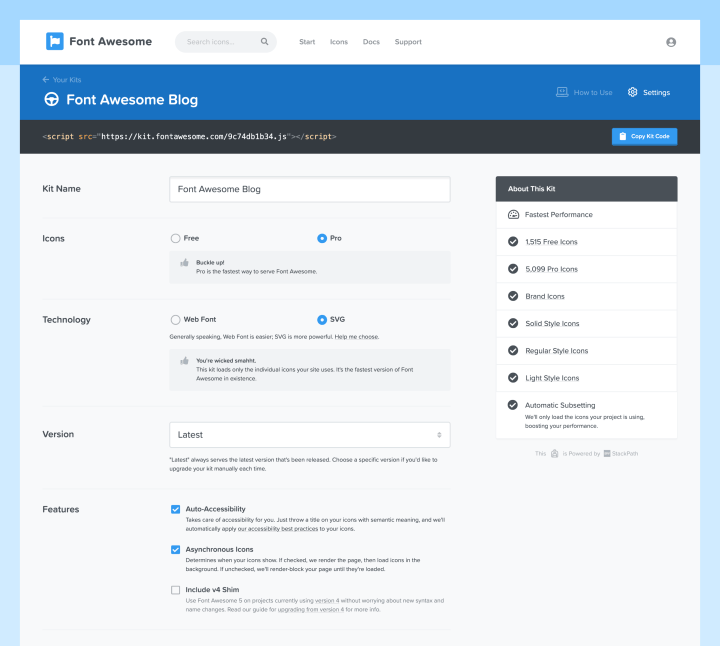
Task: Click the check icon for Solid Style Icons
Action: pyautogui.click(x=513, y=323)
